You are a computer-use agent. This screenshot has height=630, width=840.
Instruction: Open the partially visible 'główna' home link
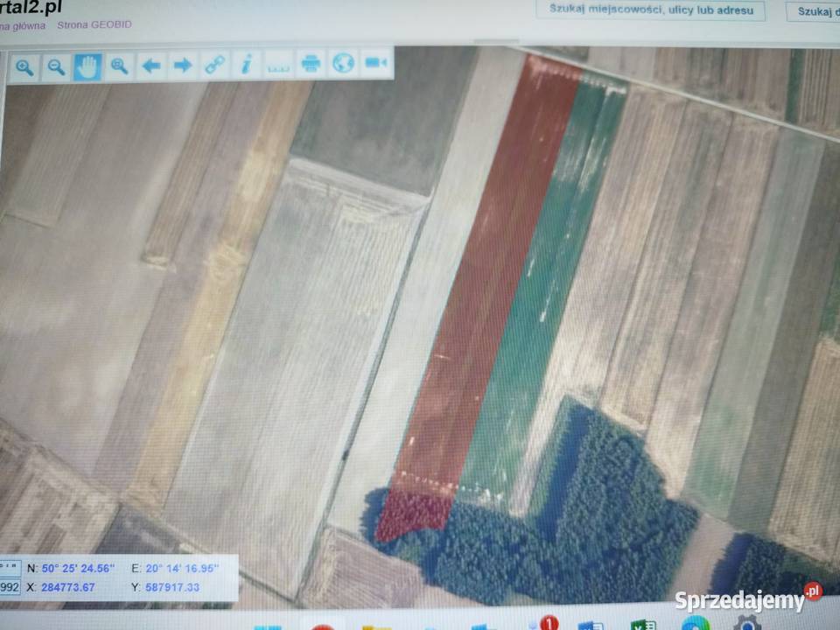tap(23, 25)
